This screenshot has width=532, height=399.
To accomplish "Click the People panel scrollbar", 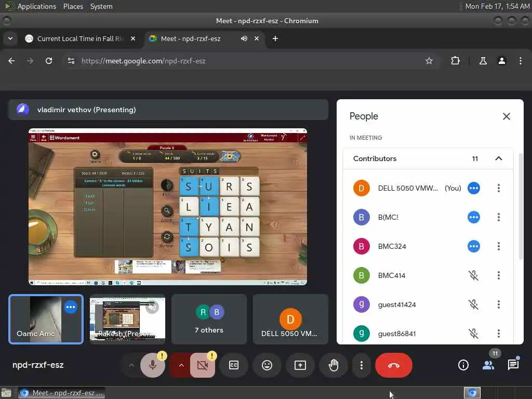I will tap(521, 207).
